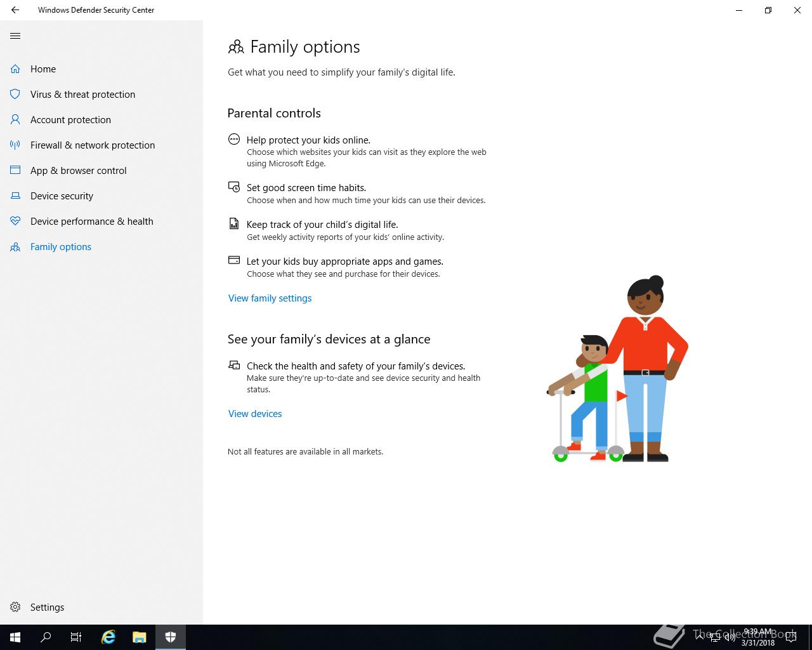Click the apps and games card icon
Screen dimensions: 812x650
click(234, 260)
